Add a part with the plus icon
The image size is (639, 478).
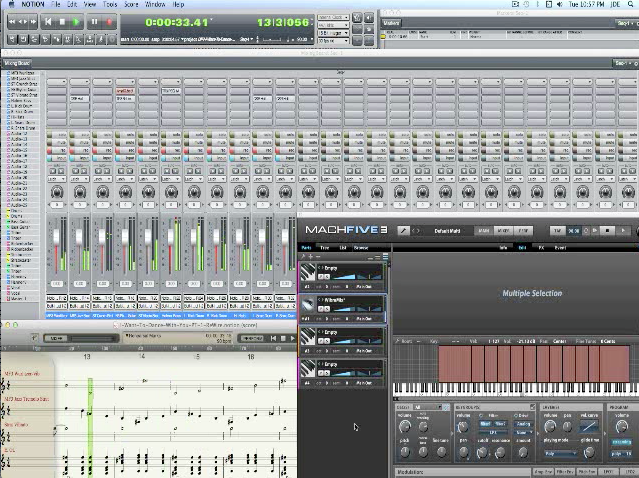pos(311,256)
